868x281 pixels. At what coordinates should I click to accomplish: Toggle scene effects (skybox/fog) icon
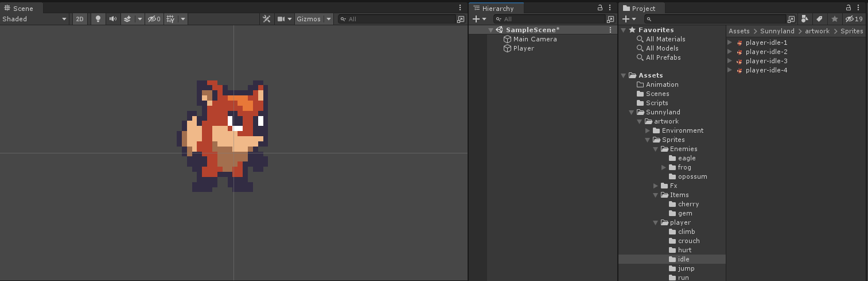point(127,19)
